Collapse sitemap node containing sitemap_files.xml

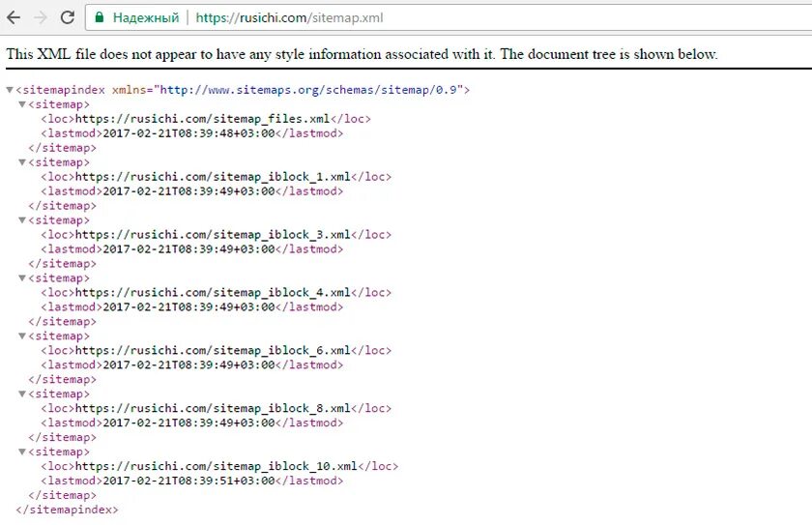[22, 104]
